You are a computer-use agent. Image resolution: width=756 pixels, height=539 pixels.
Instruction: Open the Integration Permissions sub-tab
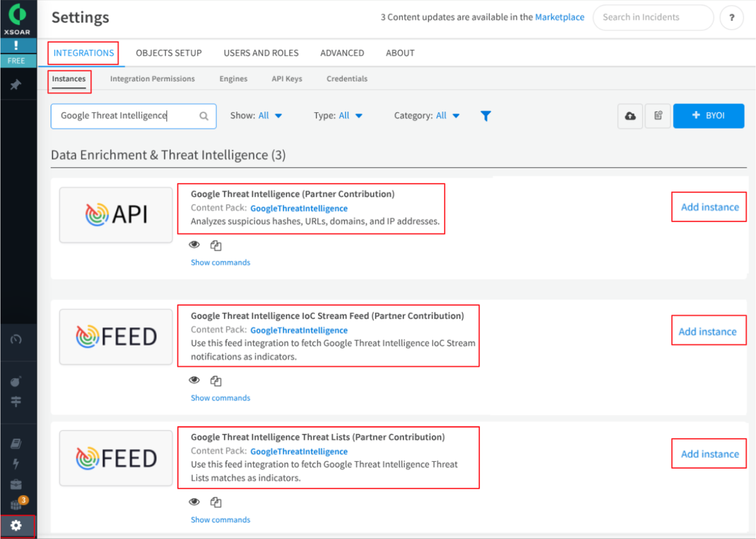(x=152, y=79)
